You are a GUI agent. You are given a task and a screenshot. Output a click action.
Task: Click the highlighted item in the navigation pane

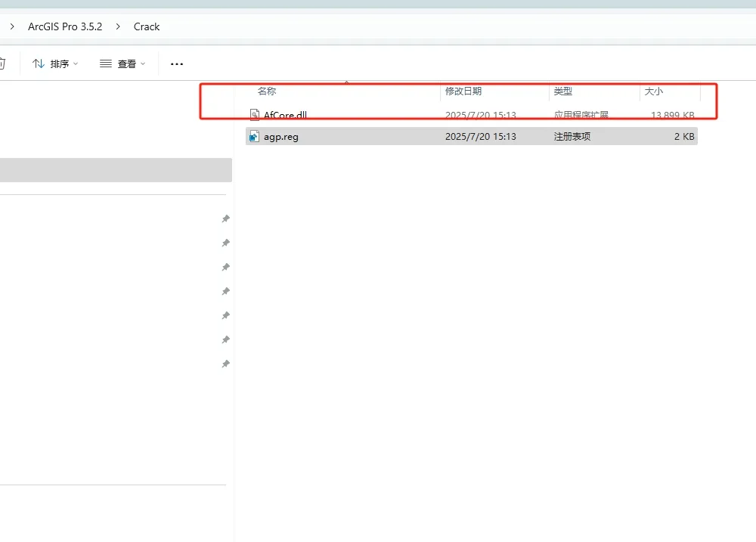click(x=116, y=170)
